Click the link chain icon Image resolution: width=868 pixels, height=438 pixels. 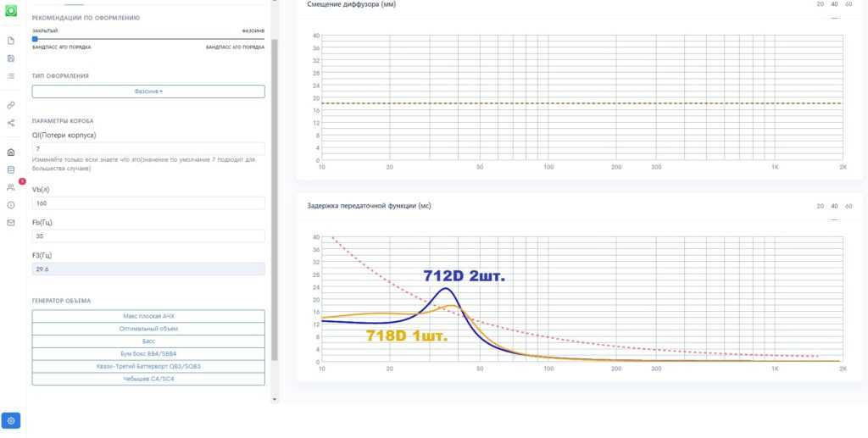pos(11,105)
